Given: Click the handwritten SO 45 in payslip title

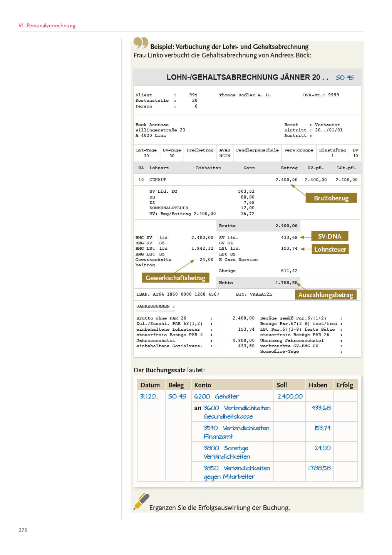Looking at the screenshot, I should tap(345, 77).
